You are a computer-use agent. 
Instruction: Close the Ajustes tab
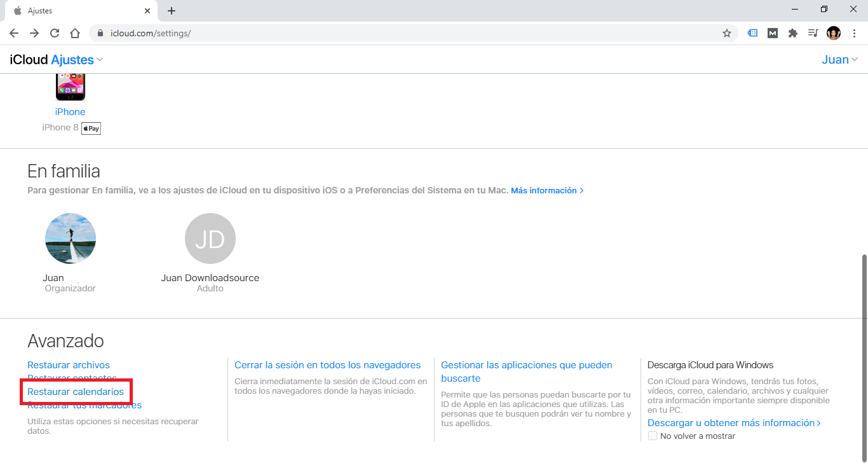[x=147, y=11]
